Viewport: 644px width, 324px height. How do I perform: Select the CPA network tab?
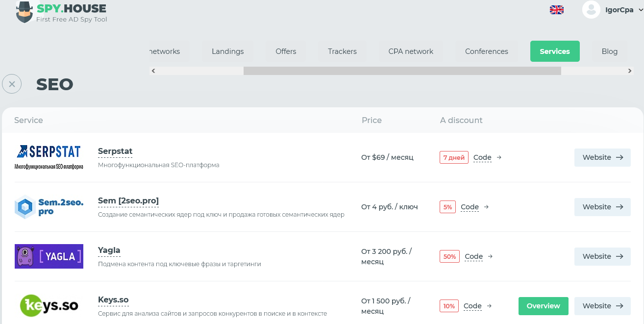click(411, 51)
